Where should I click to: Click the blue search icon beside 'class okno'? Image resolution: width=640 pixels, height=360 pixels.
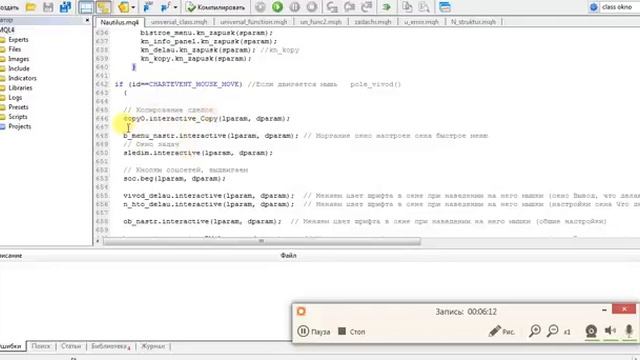(x=594, y=7)
